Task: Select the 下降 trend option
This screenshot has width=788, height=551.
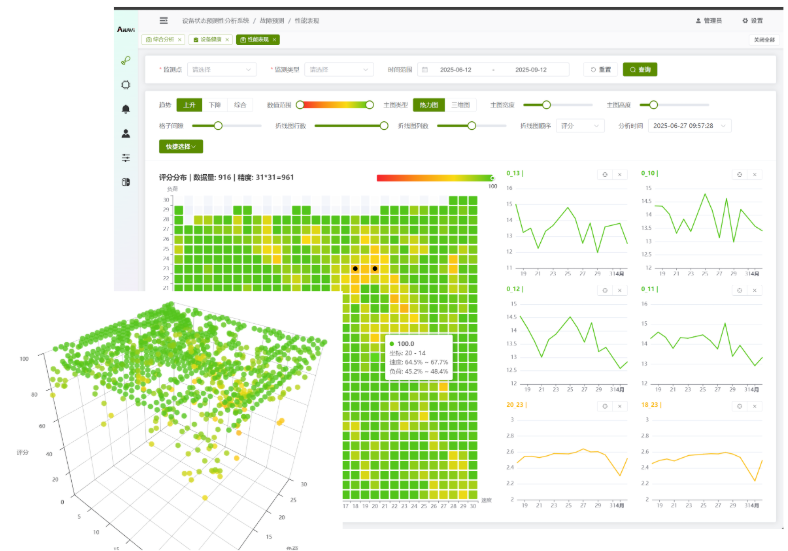Action: coord(215,104)
